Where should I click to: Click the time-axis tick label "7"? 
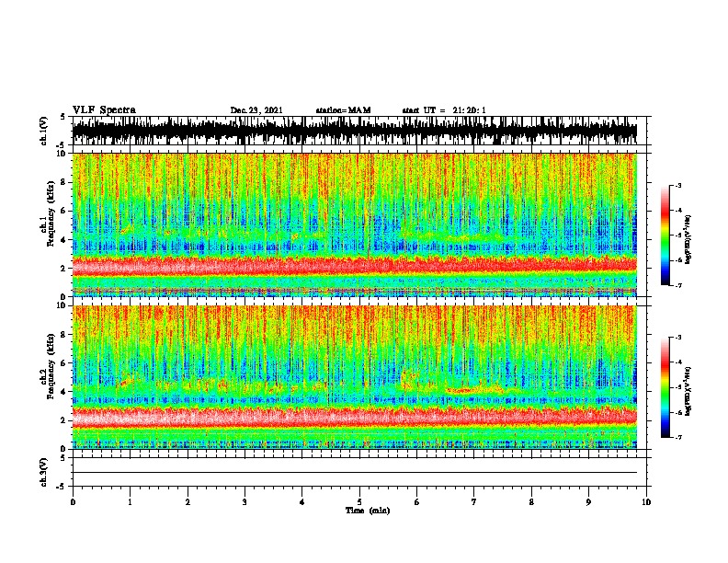[x=474, y=502]
